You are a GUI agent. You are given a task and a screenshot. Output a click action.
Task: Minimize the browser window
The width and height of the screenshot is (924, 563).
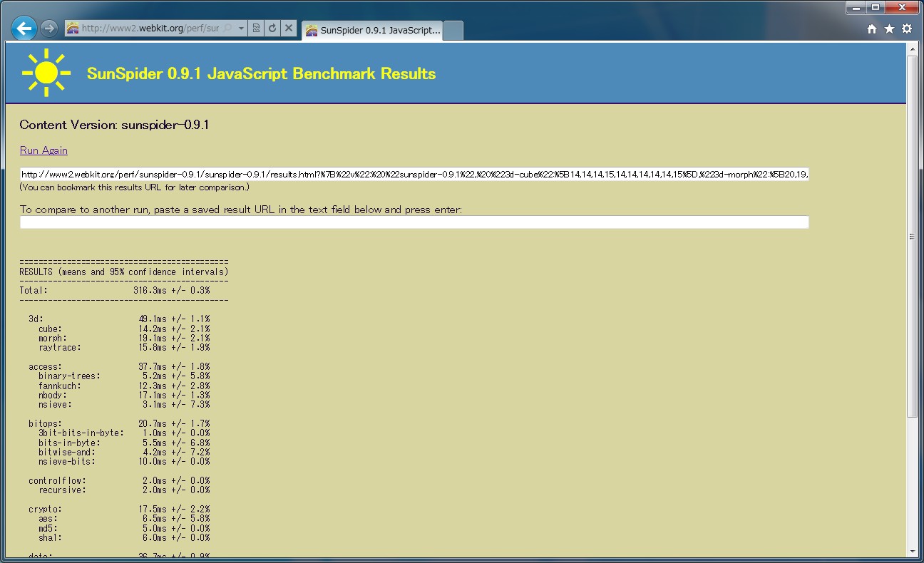pyautogui.click(x=856, y=7)
